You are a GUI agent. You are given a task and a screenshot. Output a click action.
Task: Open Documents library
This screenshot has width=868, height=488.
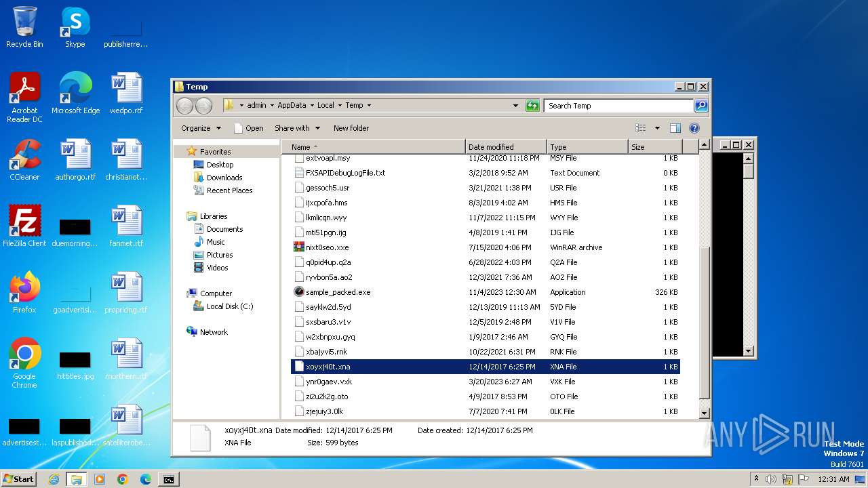224,229
